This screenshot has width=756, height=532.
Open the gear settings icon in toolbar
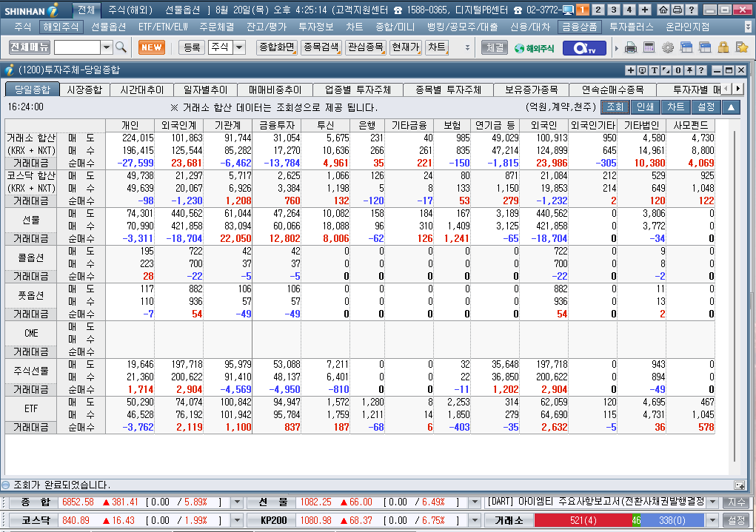pyautogui.click(x=668, y=47)
